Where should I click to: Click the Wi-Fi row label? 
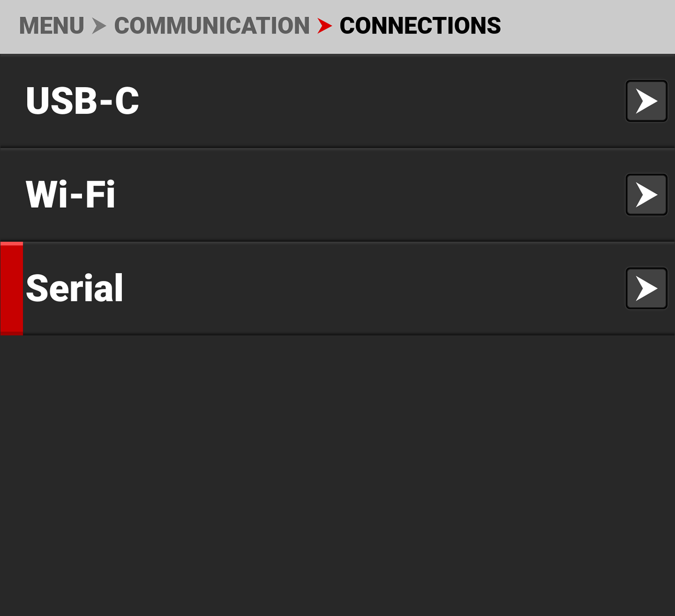pyautogui.click(x=70, y=195)
